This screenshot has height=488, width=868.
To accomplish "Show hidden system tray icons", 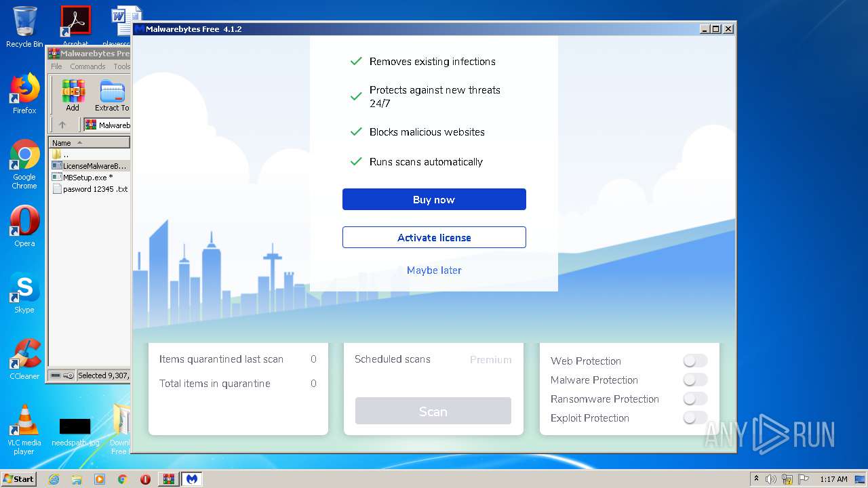I will click(756, 479).
